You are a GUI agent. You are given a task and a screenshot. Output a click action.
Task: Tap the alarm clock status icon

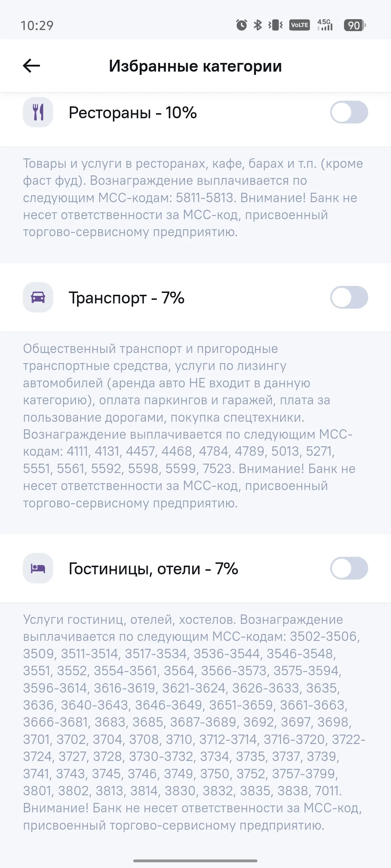[x=241, y=25]
